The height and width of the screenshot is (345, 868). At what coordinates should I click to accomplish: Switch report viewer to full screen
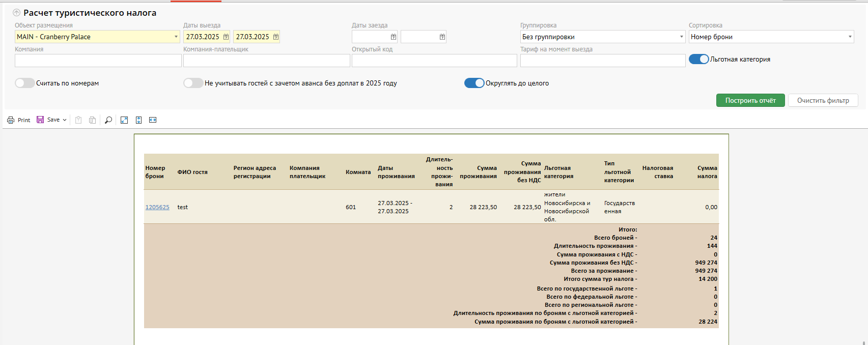pos(124,120)
